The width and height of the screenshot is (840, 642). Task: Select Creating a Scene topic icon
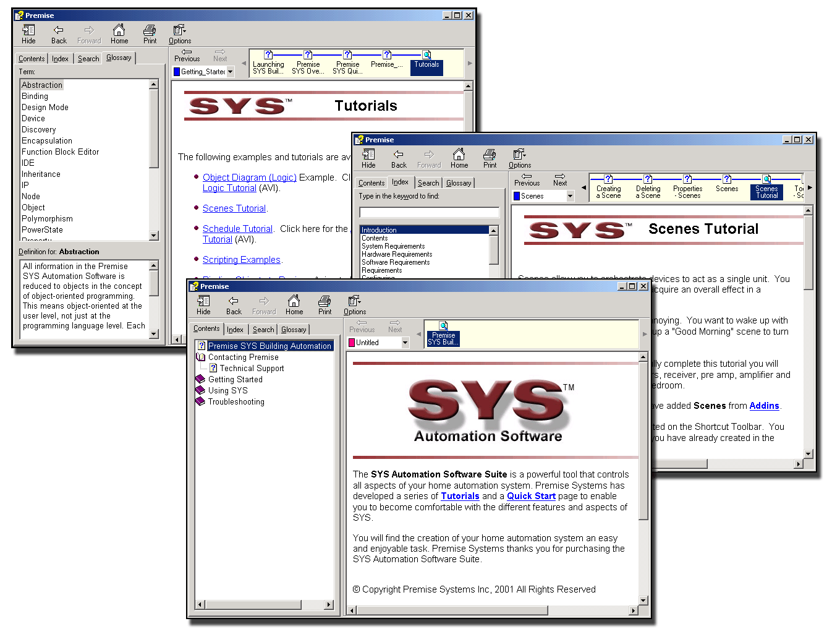click(608, 187)
